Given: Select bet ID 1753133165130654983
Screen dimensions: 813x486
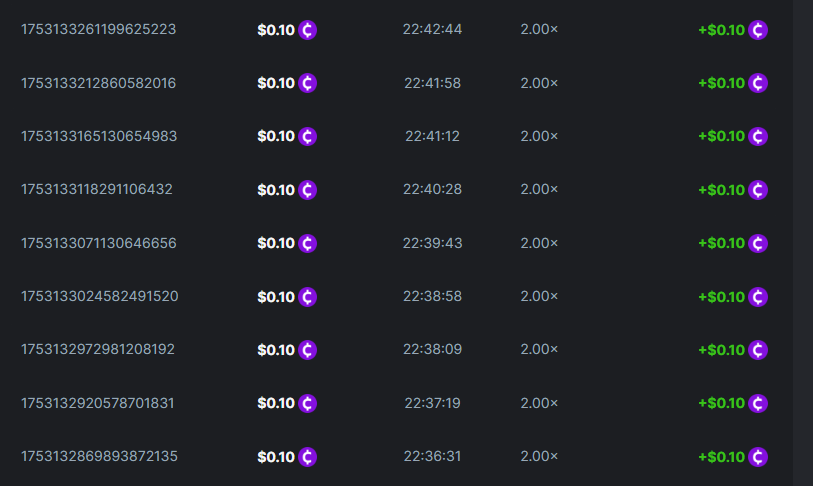Looking at the screenshot, I should point(98,136).
